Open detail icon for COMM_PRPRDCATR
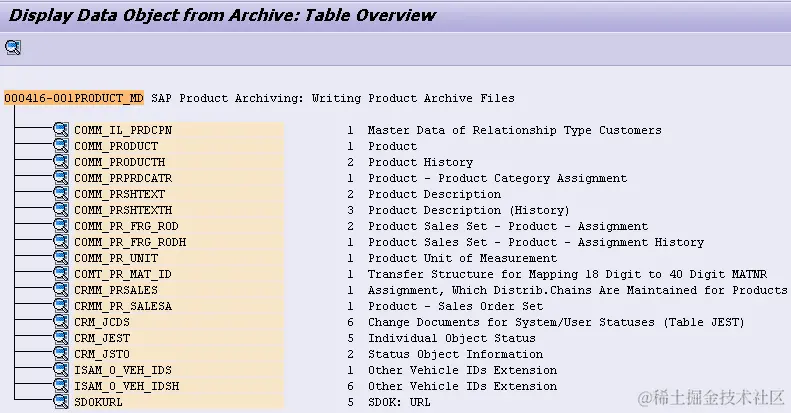 (61, 178)
